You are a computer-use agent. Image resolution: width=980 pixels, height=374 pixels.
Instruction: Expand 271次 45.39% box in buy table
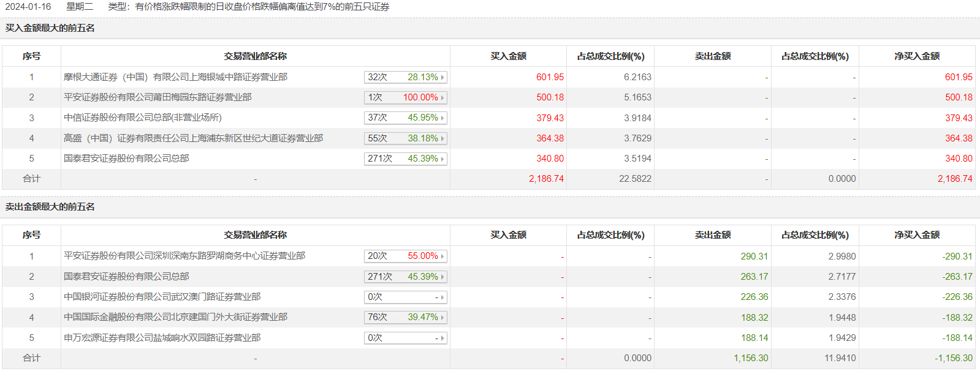coord(406,159)
